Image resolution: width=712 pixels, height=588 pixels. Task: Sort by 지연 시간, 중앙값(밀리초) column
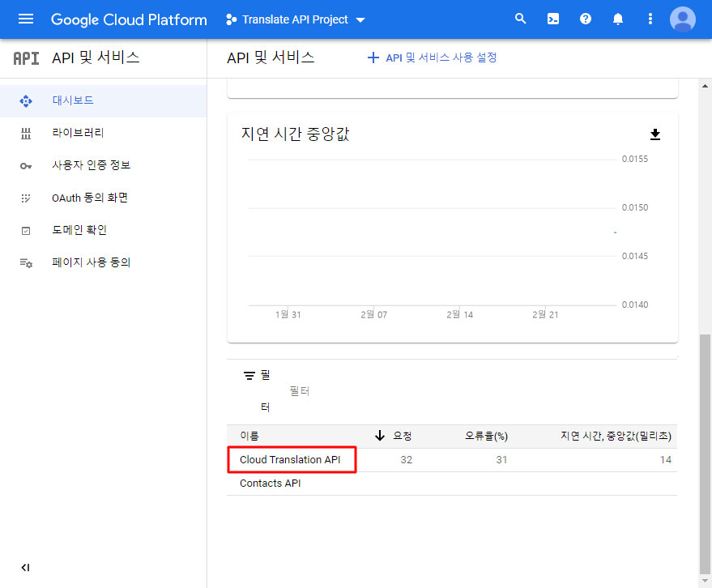click(616, 437)
